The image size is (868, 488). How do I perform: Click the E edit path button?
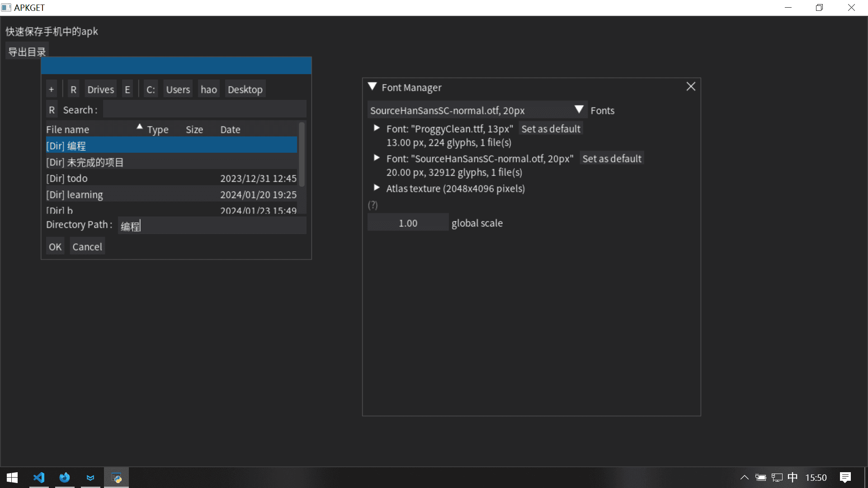coord(127,89)
